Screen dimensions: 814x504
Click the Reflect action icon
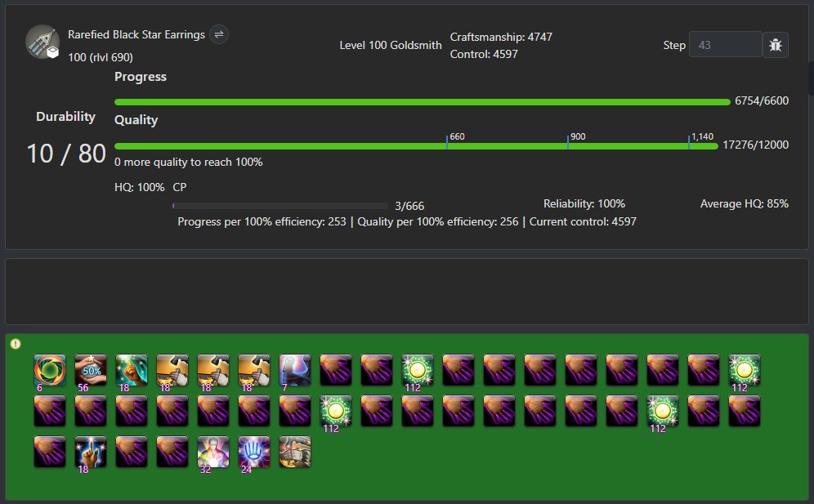[50, 370]
